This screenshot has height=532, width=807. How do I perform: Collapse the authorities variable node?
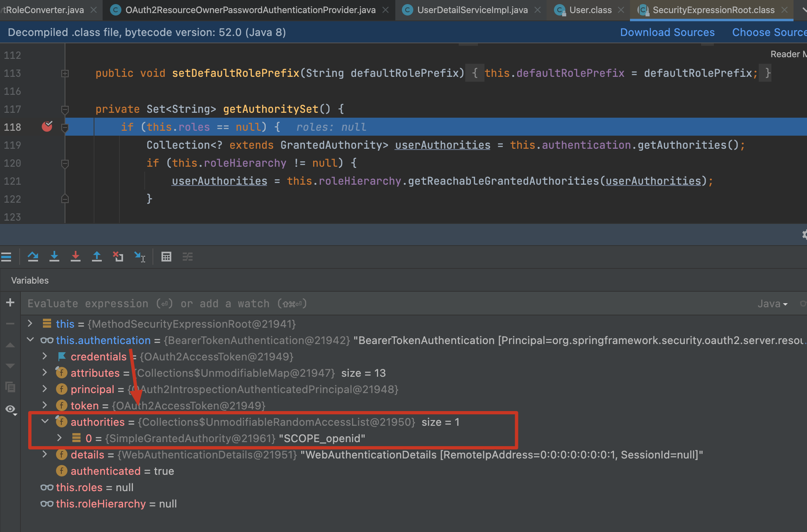45,421
